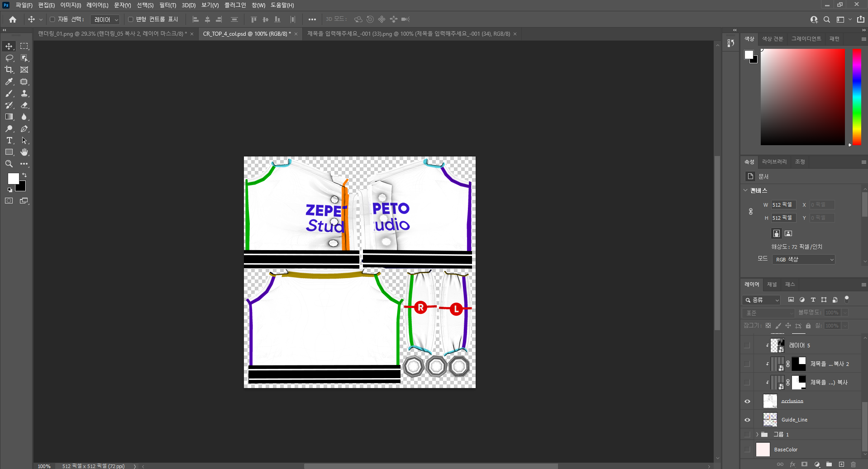Click the hue spectrum slider
The image size is (868, 469).
pyautogui.click(x=857, y=97)
